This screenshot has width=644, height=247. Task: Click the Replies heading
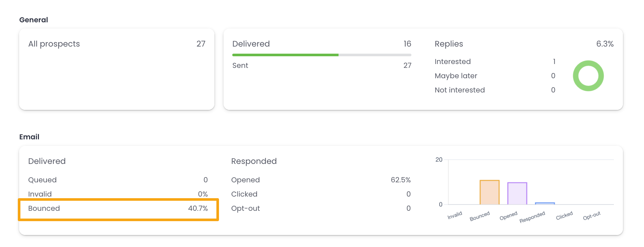(x=449, y=44)
